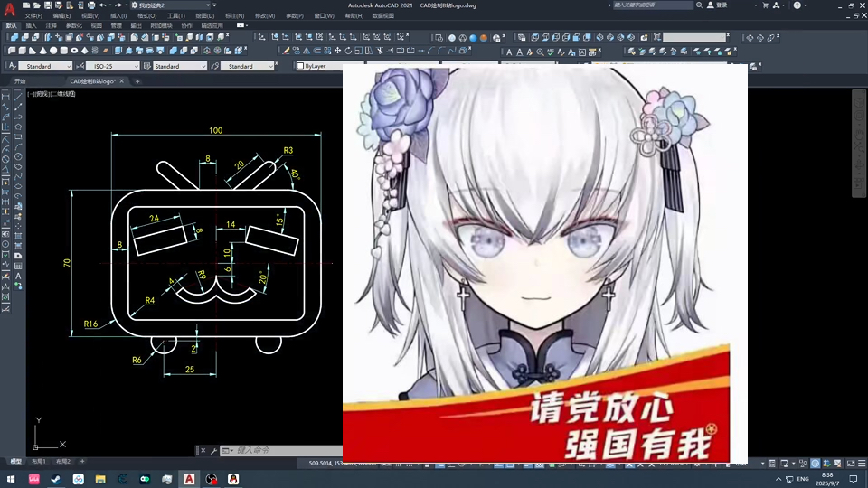
Task: Click the help question mark icon
Action: click(797, 5)
